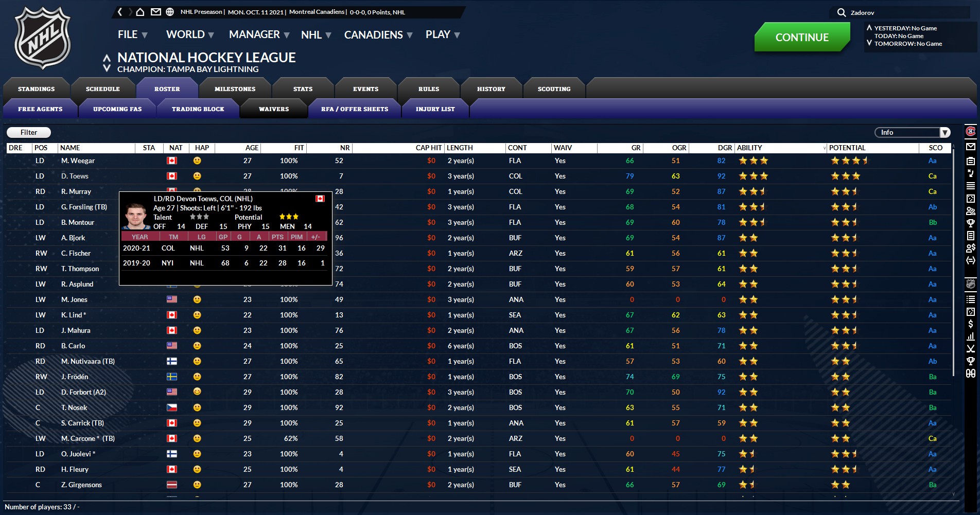The image size is (980, 515).
Task: Switch to the STATS tab
Action: click(303, 89)
